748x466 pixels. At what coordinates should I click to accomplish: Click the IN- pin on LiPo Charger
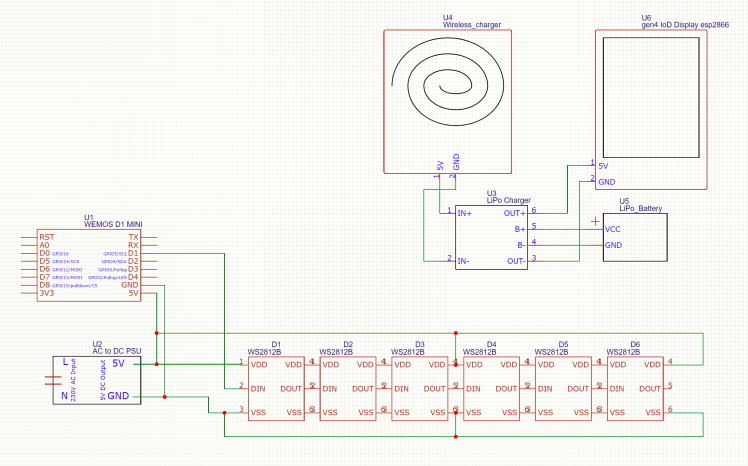463,261
